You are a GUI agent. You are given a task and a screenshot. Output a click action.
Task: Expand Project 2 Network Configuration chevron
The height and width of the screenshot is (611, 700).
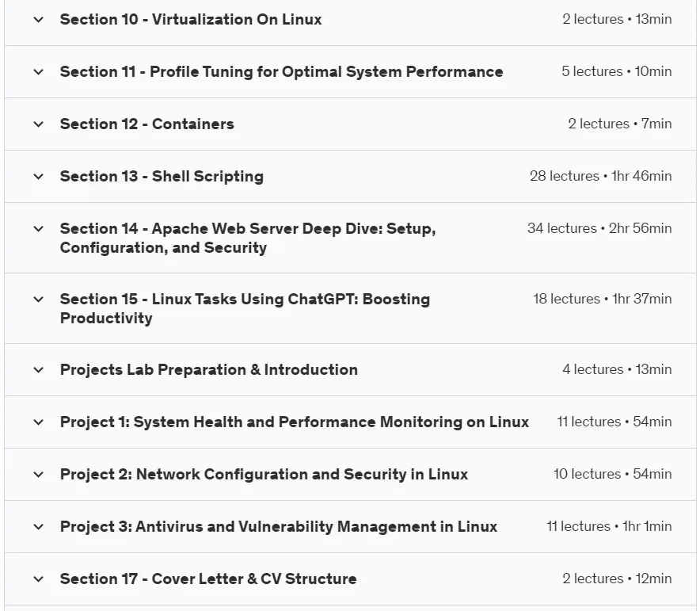pos(39,475)
